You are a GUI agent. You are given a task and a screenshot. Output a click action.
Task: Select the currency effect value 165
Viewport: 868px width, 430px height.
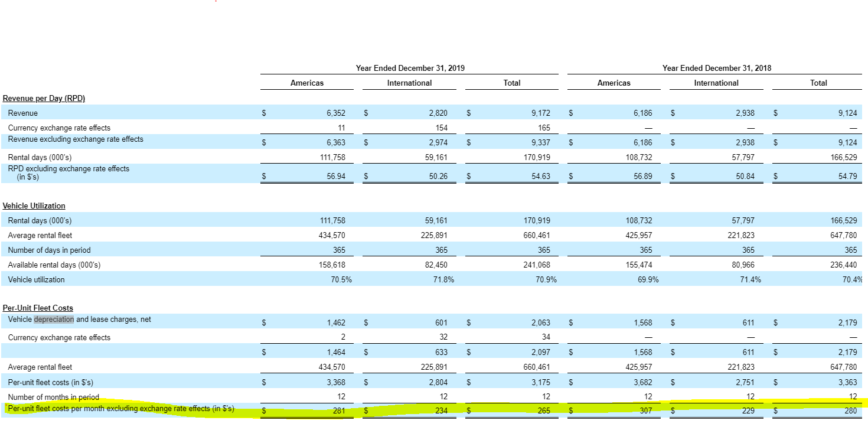(x=544, y=128)
